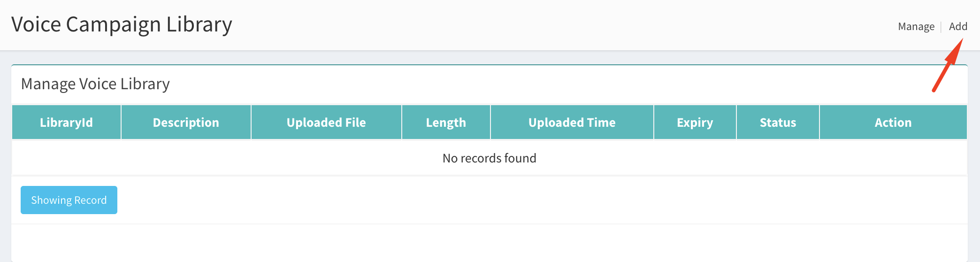Click the No records found message
Viewport: 980px width, 262px height.
pos(490,158)
